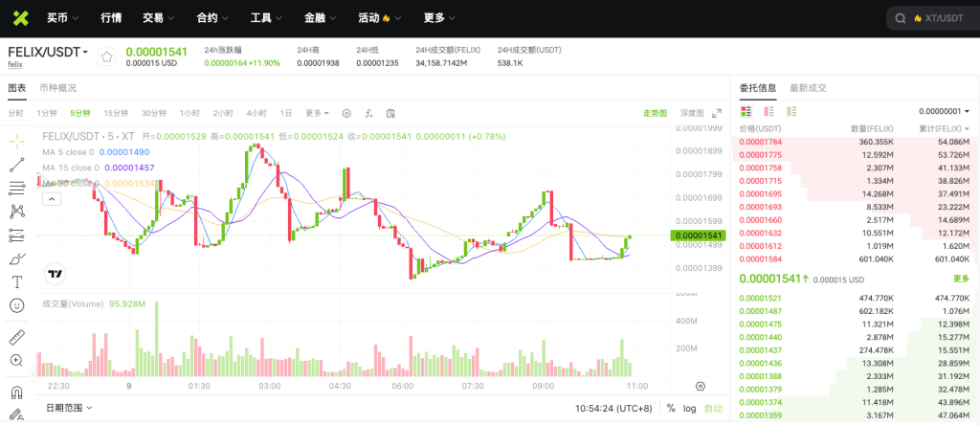Open chart time axis settings gear
The width and height of the screenshot is (980, 426).
point(700,386)
